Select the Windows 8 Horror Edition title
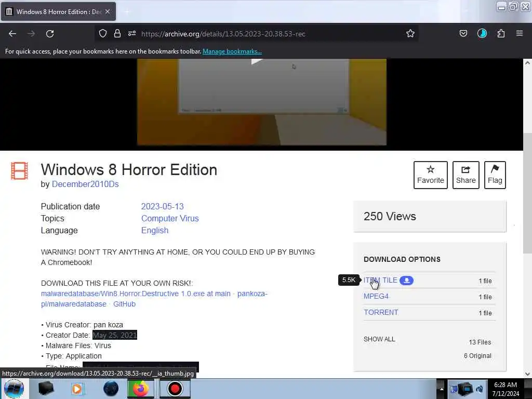Viewport: 532px width, 399px height. click(x=129, y=170)
